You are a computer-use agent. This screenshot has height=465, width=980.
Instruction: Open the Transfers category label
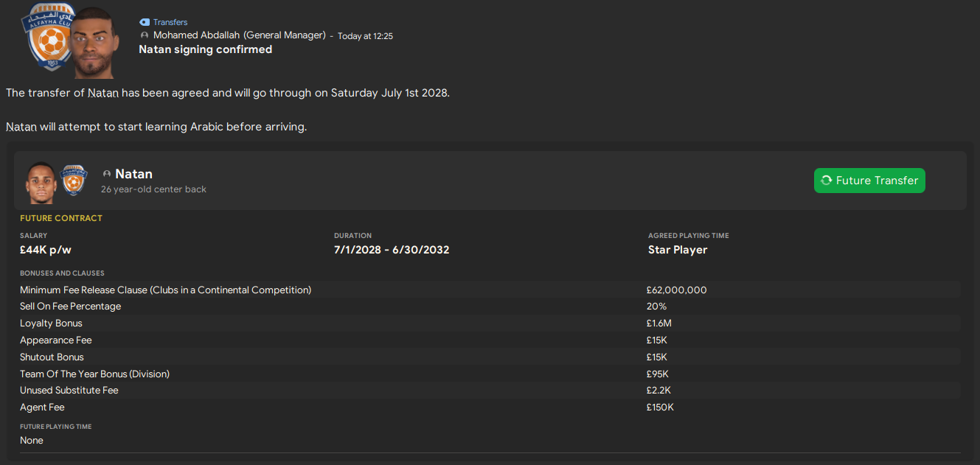170,23
